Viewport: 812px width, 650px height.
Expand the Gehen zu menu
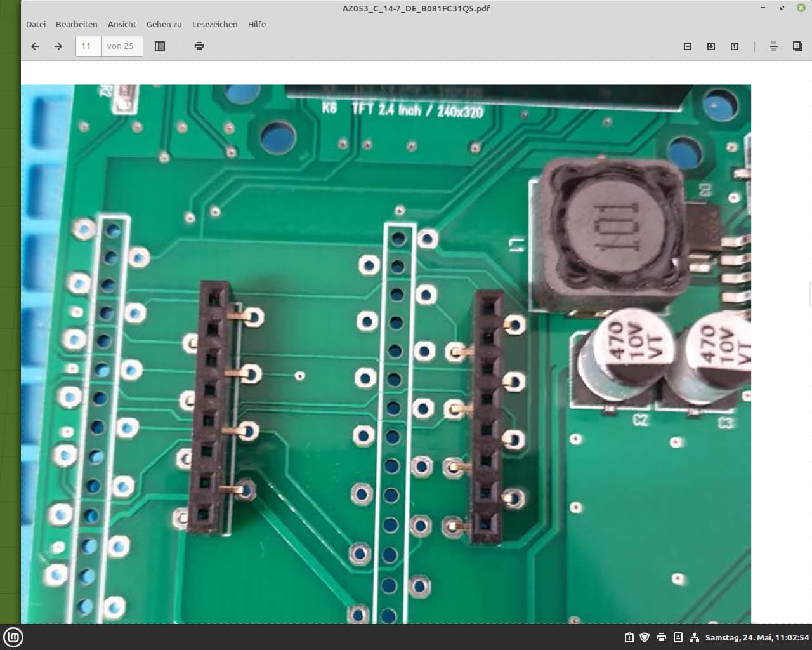tap(164, 24)
